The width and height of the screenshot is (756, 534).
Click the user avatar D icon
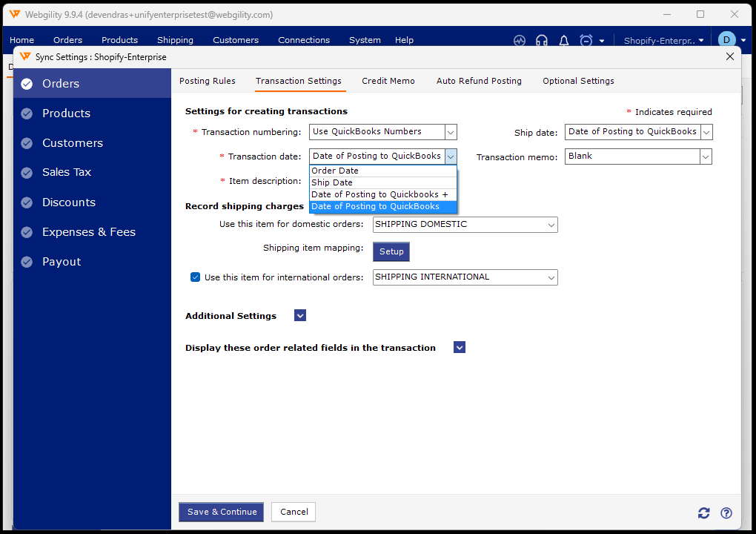click(x=726, y=40)
